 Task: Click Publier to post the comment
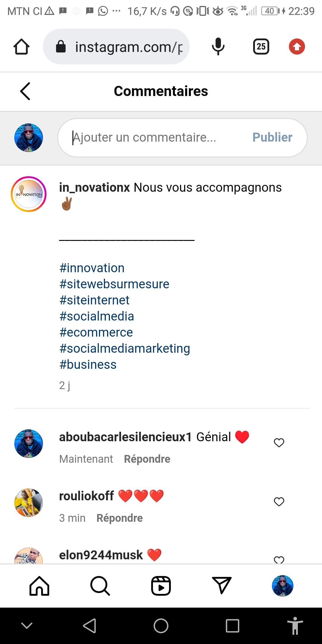pyautogui.click(x=272, y=137)
